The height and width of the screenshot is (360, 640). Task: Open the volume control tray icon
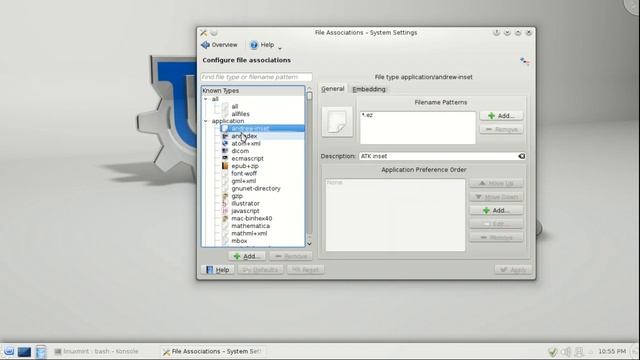tap(566, 351)
